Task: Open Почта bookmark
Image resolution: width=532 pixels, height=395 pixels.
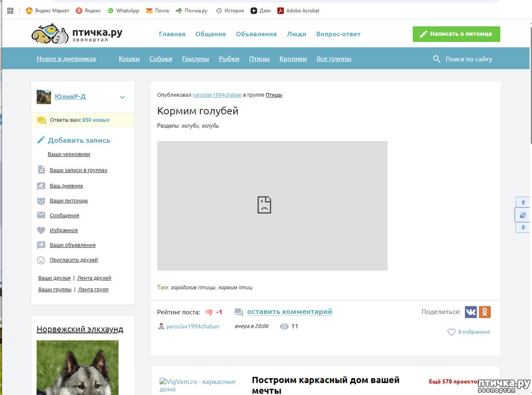Action: (x=157, y=11)
